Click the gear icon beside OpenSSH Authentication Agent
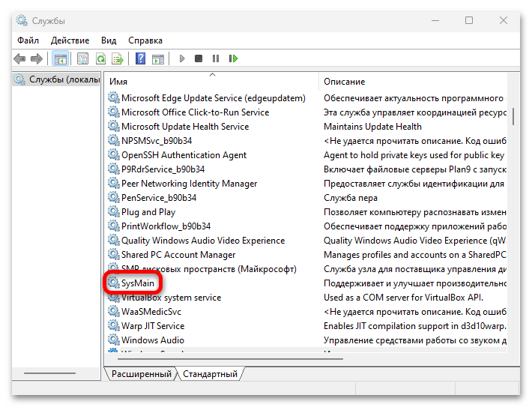The width and height of the screenshot is (532, 407). pyautogui.click(x=114, y=154)
